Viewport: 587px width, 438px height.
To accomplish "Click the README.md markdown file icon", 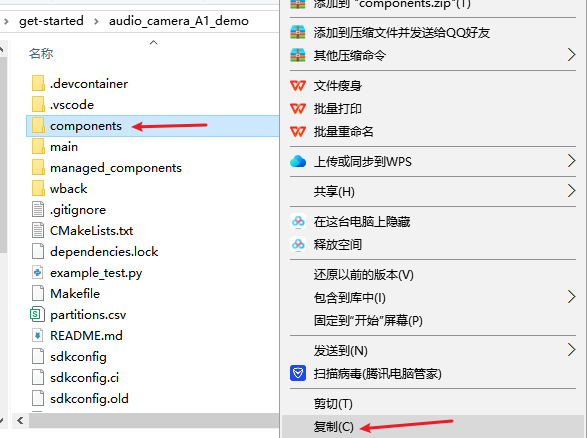I will tap(38, 335).
